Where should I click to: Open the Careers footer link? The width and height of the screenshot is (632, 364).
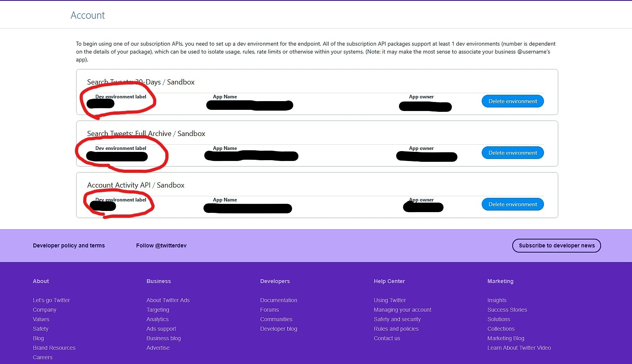[x=43, y=357]
